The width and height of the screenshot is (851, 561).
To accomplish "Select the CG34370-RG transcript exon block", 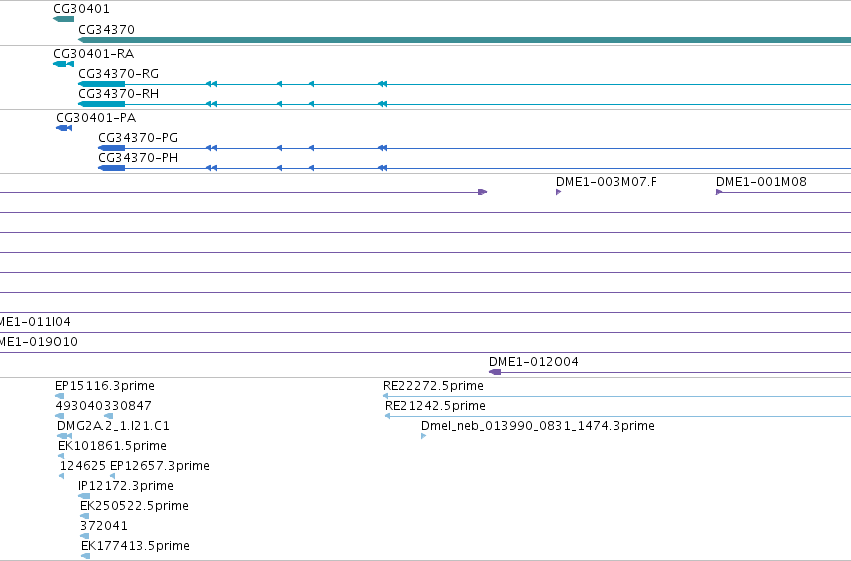I will click(x=101, y=84).
